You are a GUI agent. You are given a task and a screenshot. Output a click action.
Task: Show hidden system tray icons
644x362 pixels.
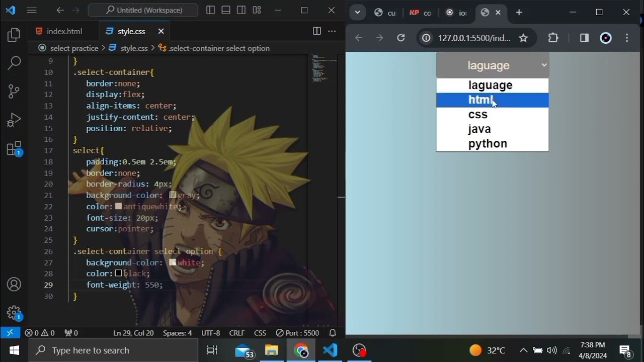point(523,350)
